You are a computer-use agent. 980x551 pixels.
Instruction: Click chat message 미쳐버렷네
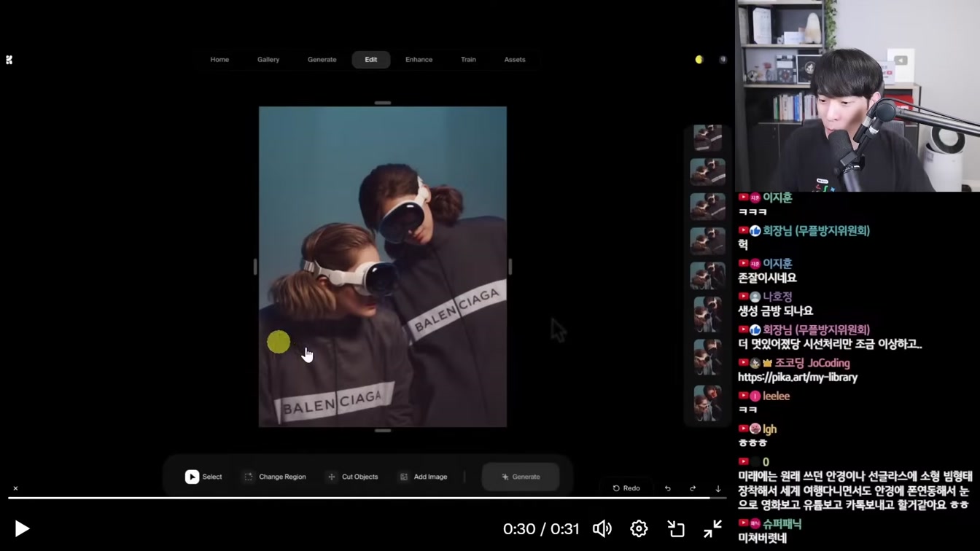click(x=762, y=539)
